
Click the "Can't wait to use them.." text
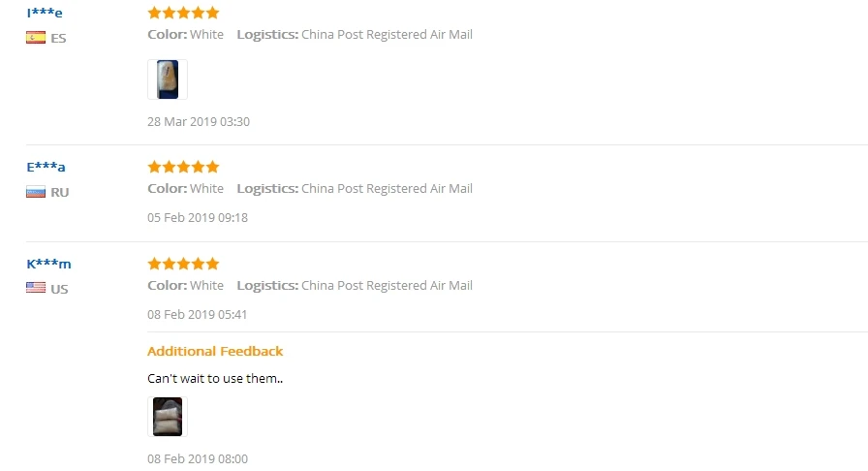pos(215,379)
